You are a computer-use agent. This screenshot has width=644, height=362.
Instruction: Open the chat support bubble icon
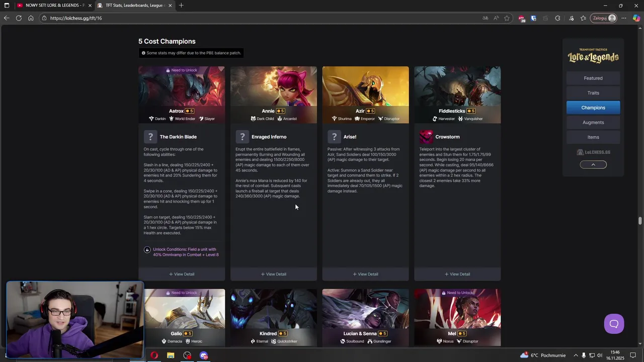(614, 324)
